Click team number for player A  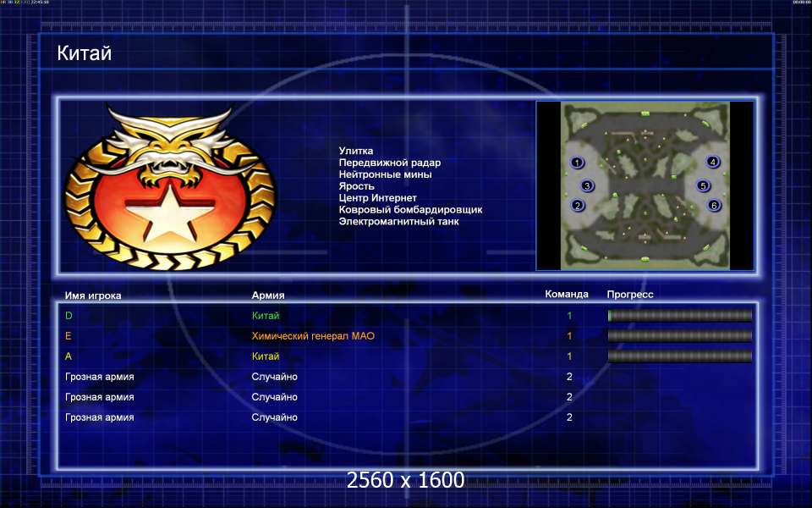tap(569, 356)
